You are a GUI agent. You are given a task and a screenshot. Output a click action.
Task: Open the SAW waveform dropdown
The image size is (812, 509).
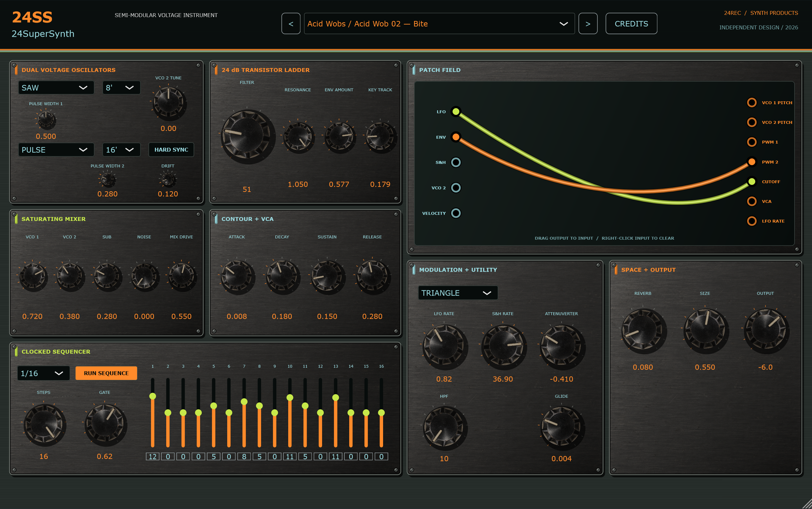[56, 87]
